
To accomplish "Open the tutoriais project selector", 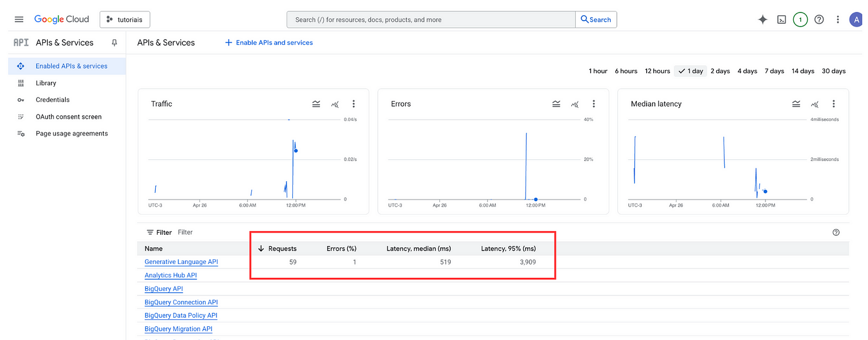I will (125, 20).
